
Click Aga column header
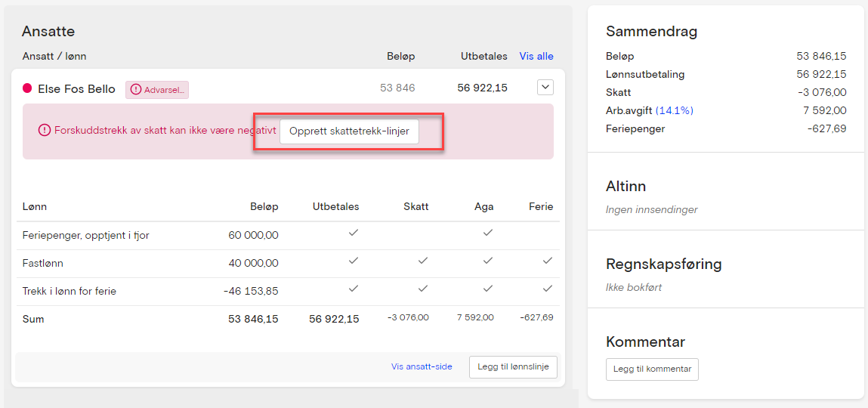[x=483, y=207]
